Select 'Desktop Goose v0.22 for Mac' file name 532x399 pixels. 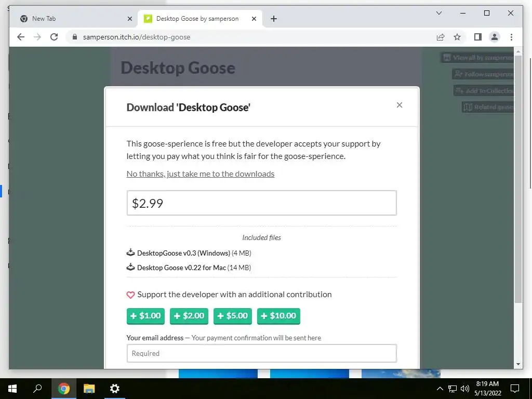point(181,268)
